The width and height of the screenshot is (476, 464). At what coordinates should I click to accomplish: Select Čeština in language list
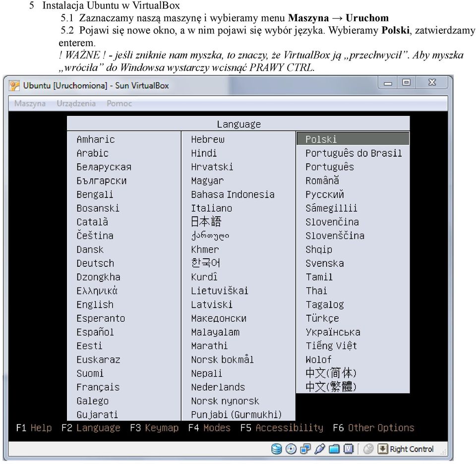tap(95, 235)
